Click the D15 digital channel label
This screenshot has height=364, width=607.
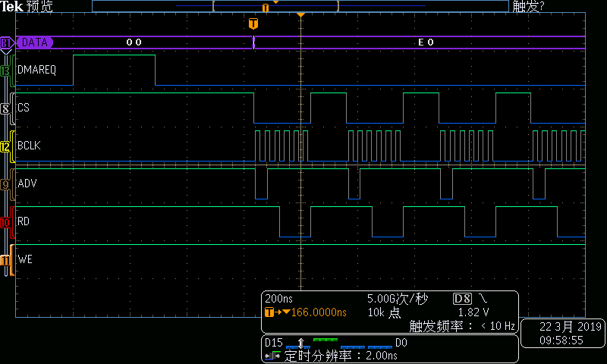click(274, 343)
